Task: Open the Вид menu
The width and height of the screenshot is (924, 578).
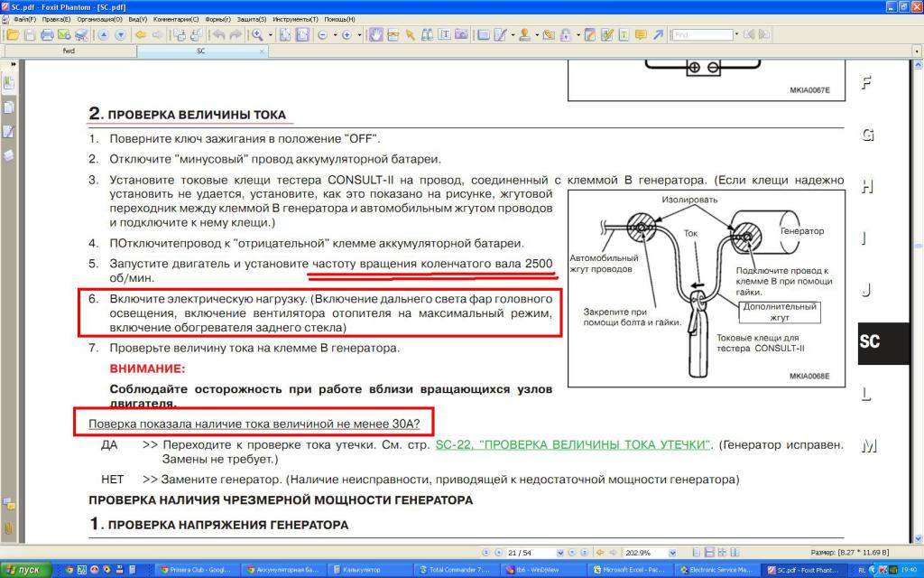Action: click(x=138, y=20)
